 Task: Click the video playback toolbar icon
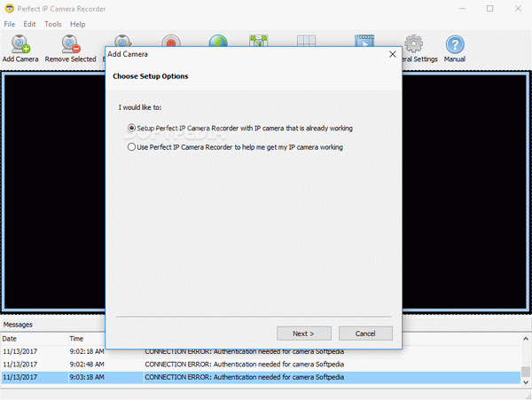[364, 41]
